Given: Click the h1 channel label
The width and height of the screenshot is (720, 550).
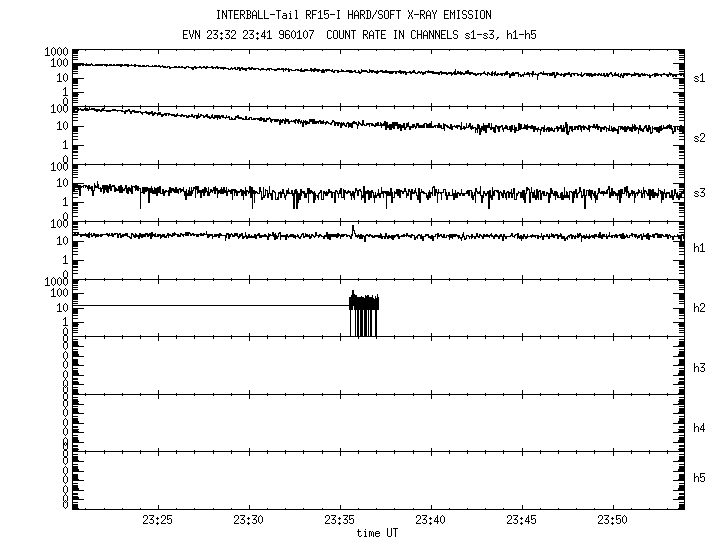Looking at the screenshot, I should click(x=699, y=249).
